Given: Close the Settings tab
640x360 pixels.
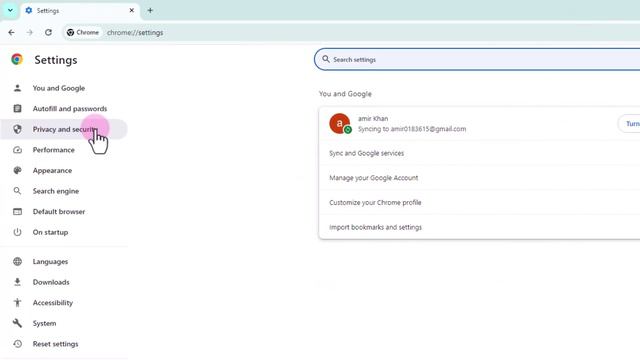Looking at the screenshot, I should point(131,11).
